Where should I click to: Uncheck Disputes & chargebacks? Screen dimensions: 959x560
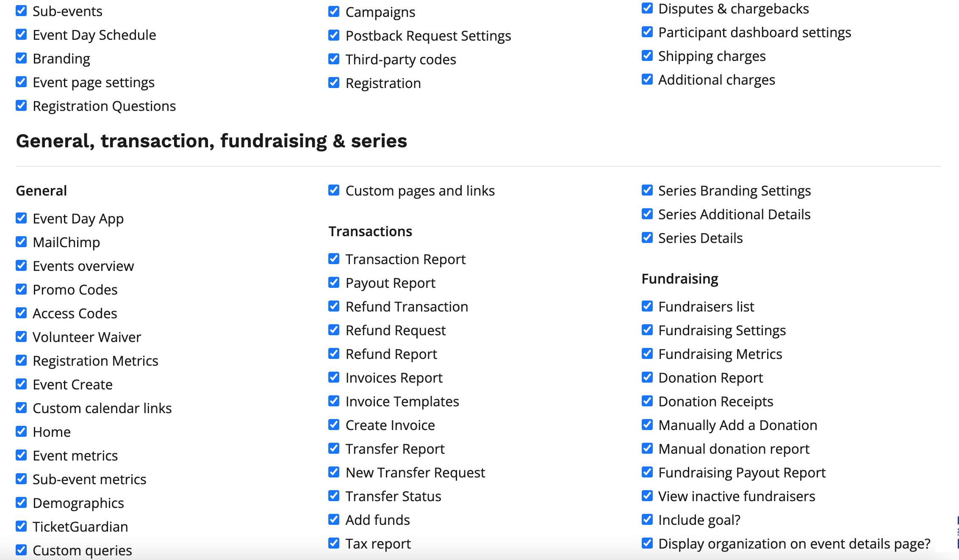647,8
